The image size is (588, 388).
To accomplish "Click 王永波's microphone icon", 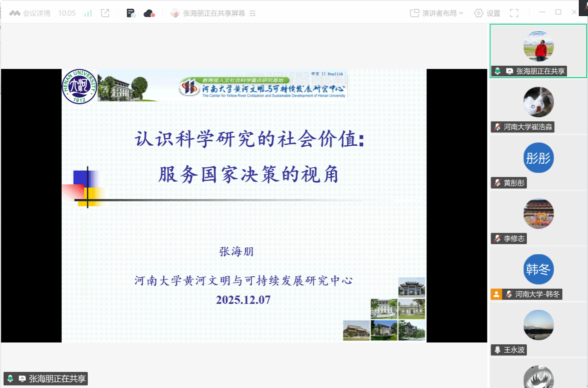I will pos(497,350).
